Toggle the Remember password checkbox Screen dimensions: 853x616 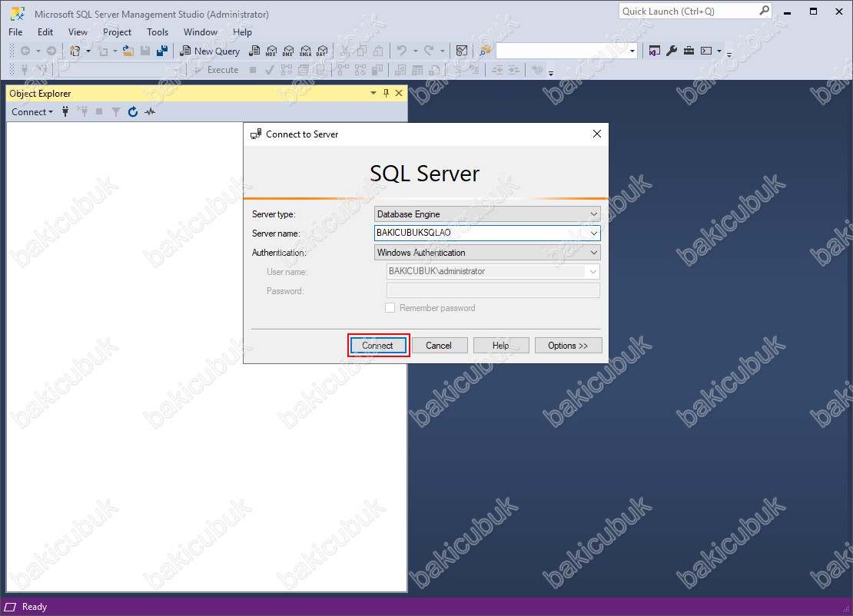(x=390, y=308)
